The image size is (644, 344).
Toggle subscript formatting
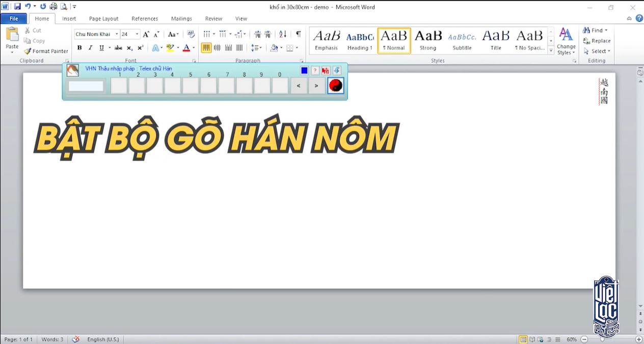tap(129, 48)
